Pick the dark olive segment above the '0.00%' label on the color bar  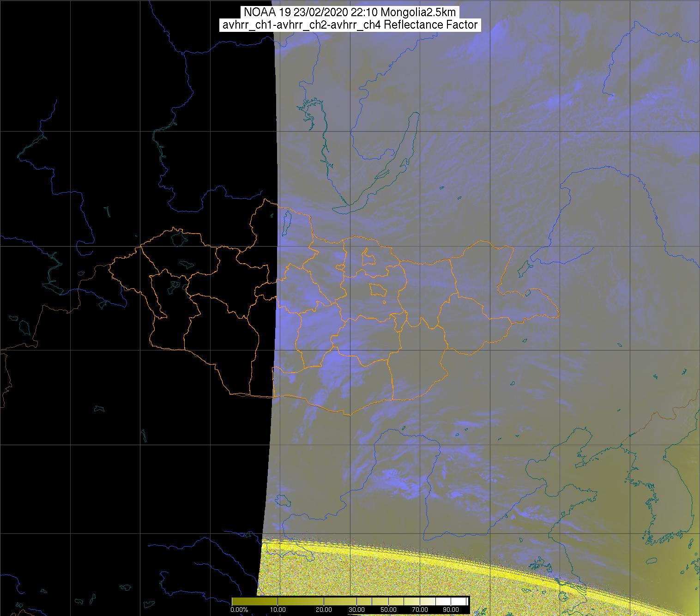click(255, 601)
